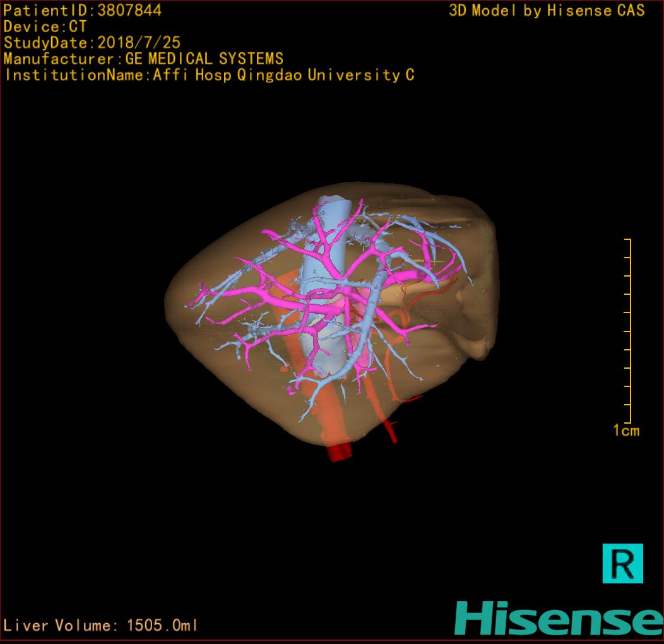This screenshot has width=664, height=644.
Task: Click the StudyDate:2018/7/25 label
Action: pos(92,43)
